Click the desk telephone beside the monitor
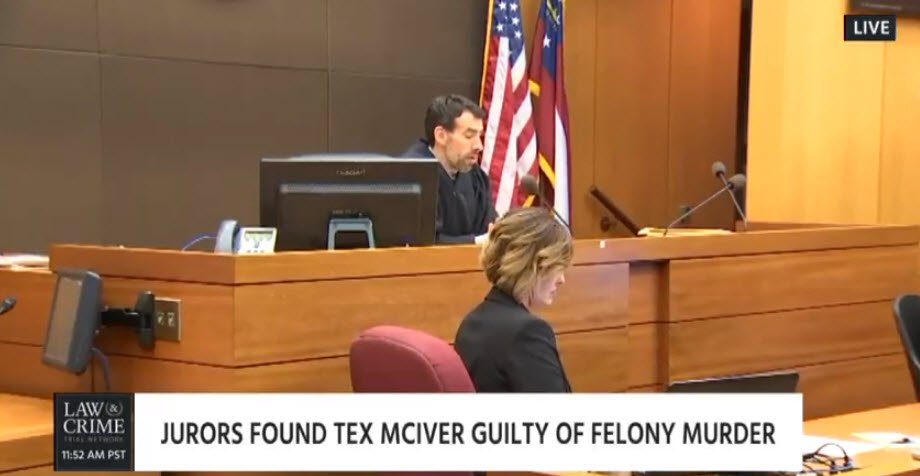This screenshot has width=920, height=476. pos(245,237)
